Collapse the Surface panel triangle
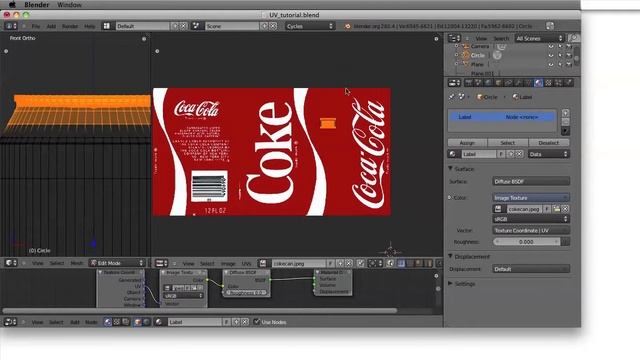This screenshot has width=640, height=360. click(x=450, y=168)
